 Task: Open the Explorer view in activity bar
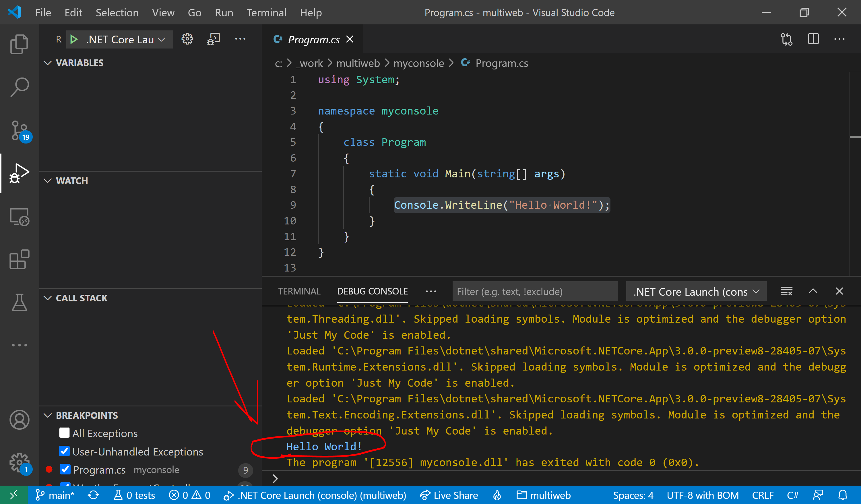pyautogui.click(x=19, y=44)
